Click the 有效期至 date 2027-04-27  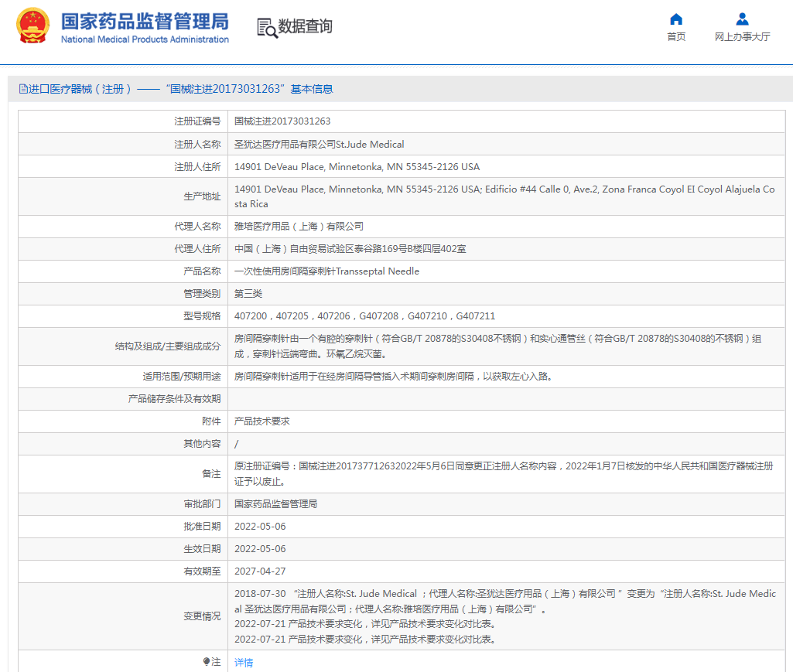(260, 571)
